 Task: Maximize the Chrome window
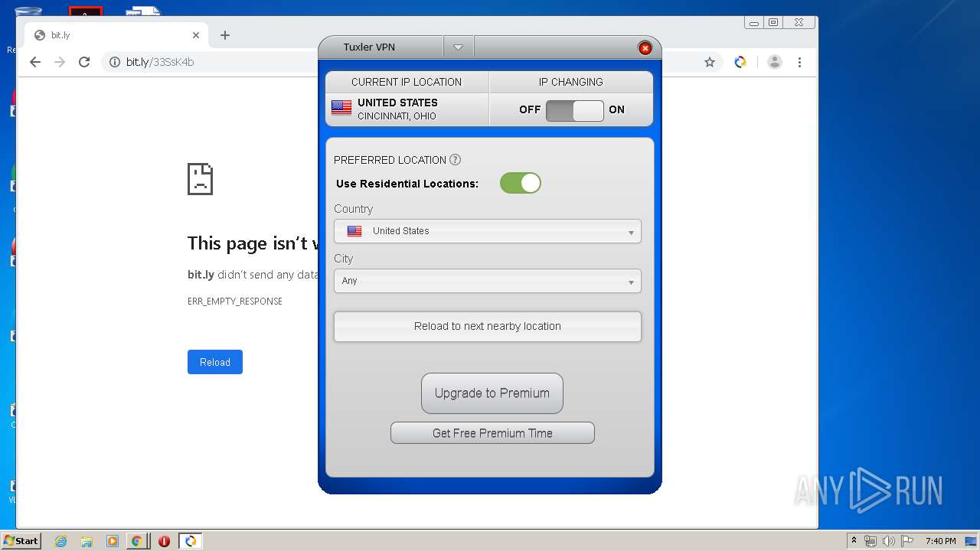(773, 23)
